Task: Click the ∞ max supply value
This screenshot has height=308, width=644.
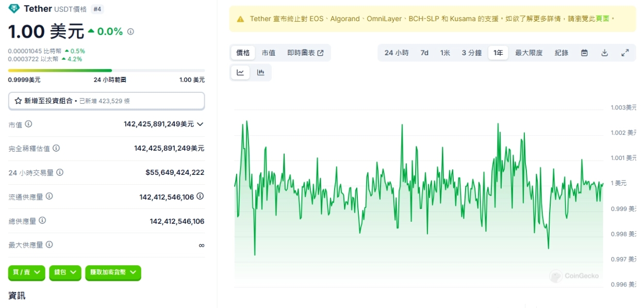Action: click(202, 246)
